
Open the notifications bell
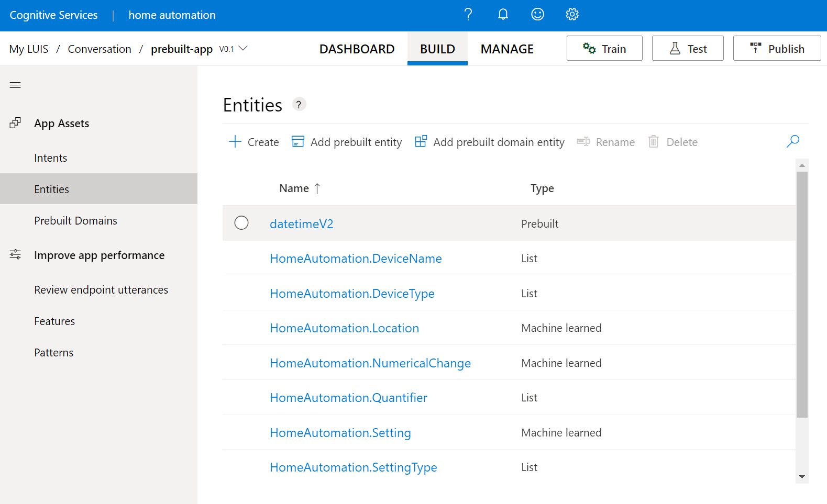(503, 15)
